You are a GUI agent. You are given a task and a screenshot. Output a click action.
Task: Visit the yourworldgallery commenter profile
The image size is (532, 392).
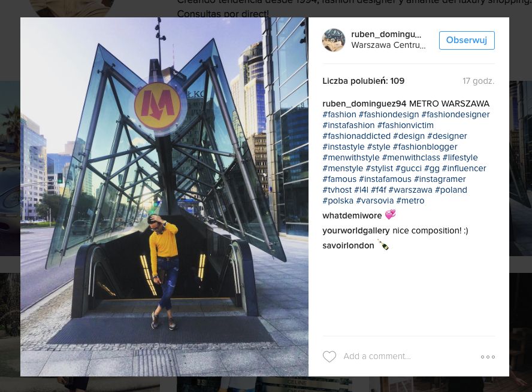click(356, 231)
